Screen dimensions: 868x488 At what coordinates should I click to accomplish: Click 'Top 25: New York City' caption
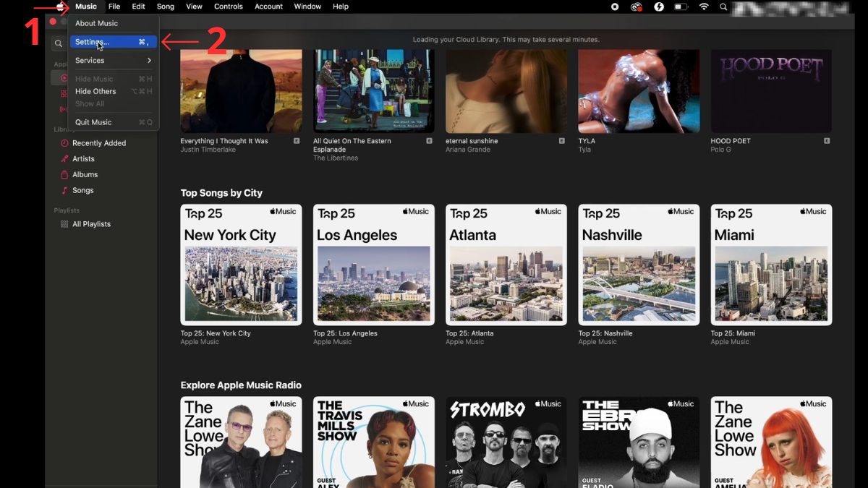coord(216,333)
